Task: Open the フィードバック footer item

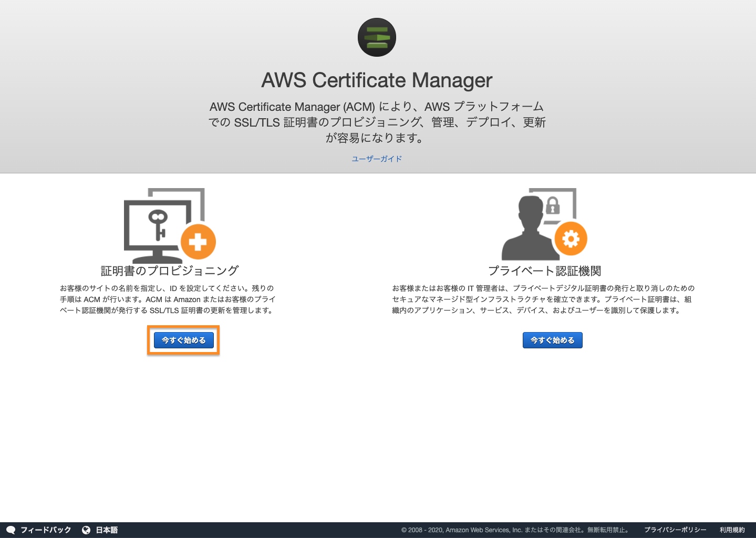Action: click(46, 530)
